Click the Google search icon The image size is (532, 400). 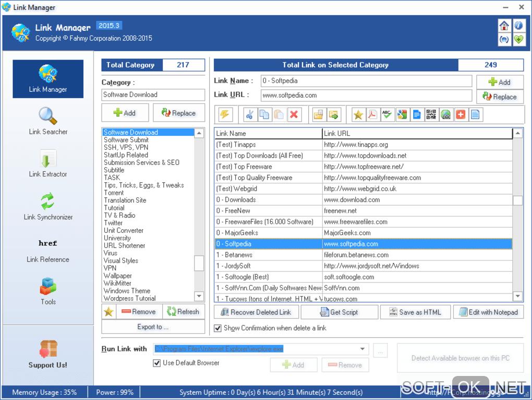(x=402, y=114)
